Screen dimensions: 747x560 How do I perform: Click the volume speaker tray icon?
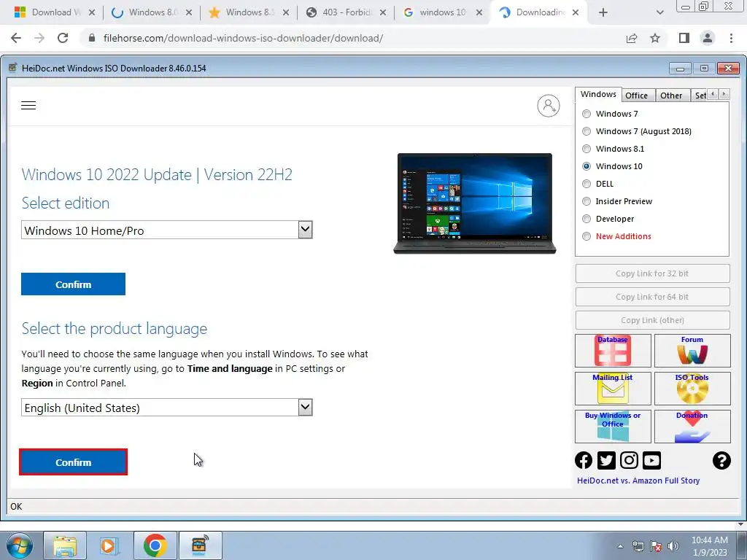[673, 546]
